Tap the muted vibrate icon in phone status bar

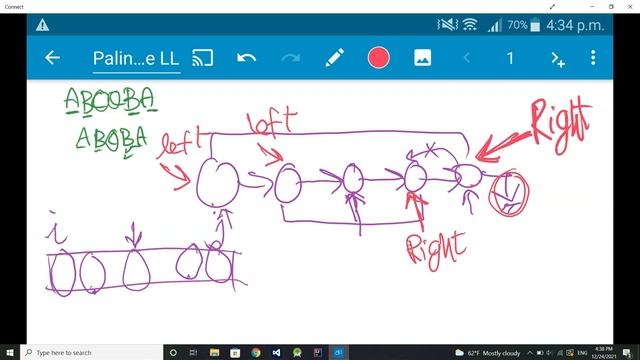447,25
